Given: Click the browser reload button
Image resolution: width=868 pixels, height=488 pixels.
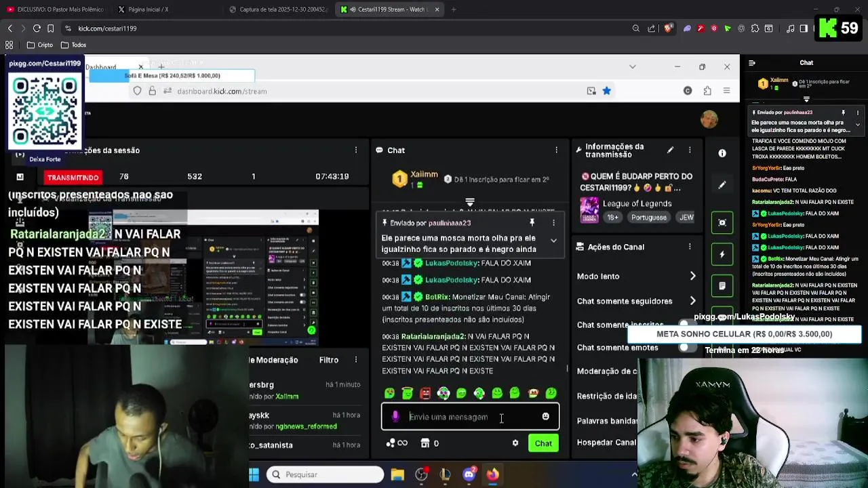Looking at the screenshot, I should 37,28.
